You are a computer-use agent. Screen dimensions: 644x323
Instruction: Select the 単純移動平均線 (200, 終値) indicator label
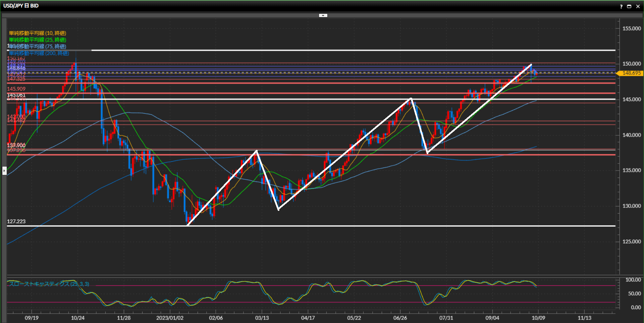pyautogui.click(x=39, y=53)
